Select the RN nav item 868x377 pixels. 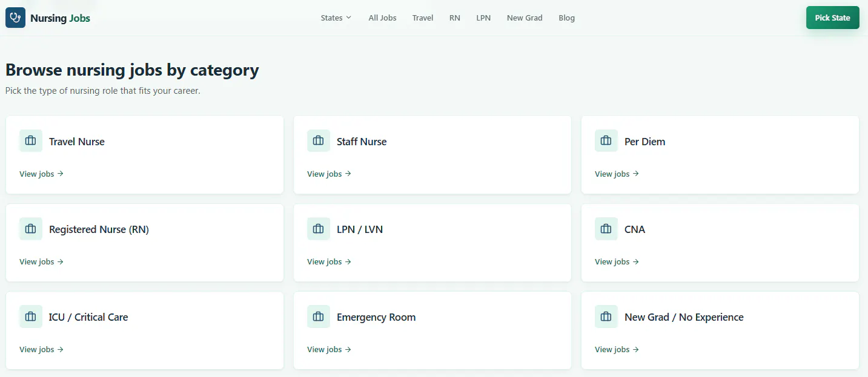(455, 18)
